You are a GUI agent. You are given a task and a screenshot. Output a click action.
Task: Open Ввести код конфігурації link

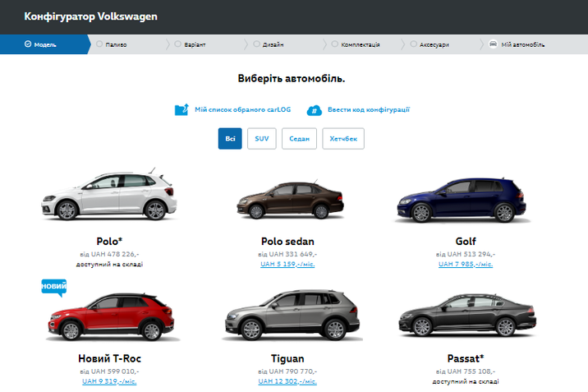[369, 109]
